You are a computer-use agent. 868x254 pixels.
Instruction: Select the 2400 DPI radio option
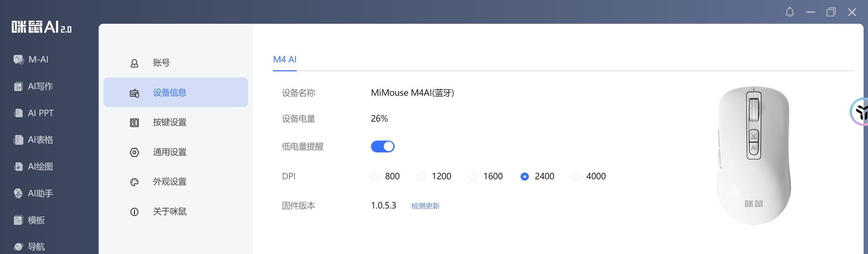(525, 177)
